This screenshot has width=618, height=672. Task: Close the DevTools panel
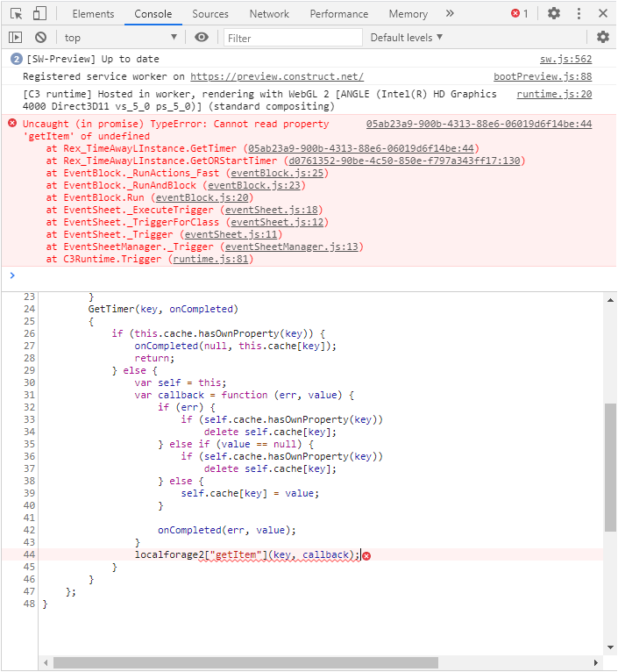(603, 14)
